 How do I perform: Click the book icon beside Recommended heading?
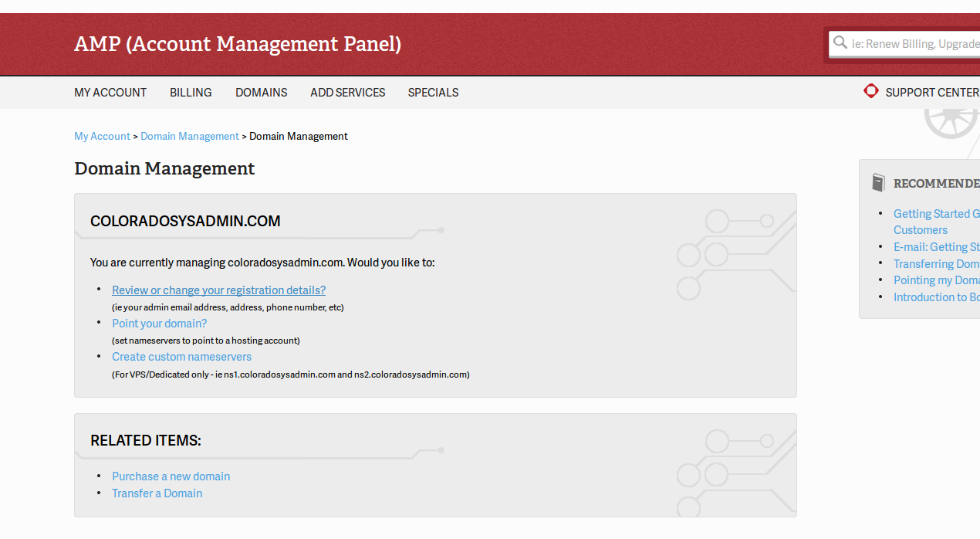point(878,183)
